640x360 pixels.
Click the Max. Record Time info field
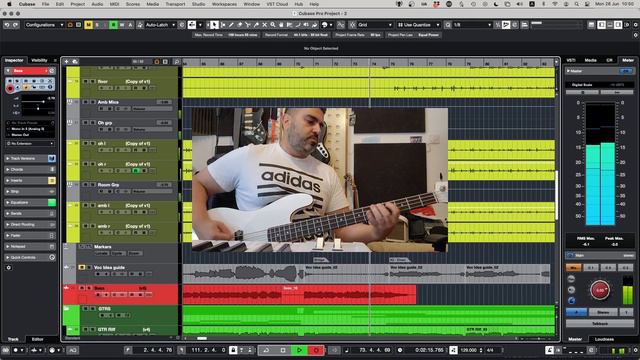coord(226,35)
